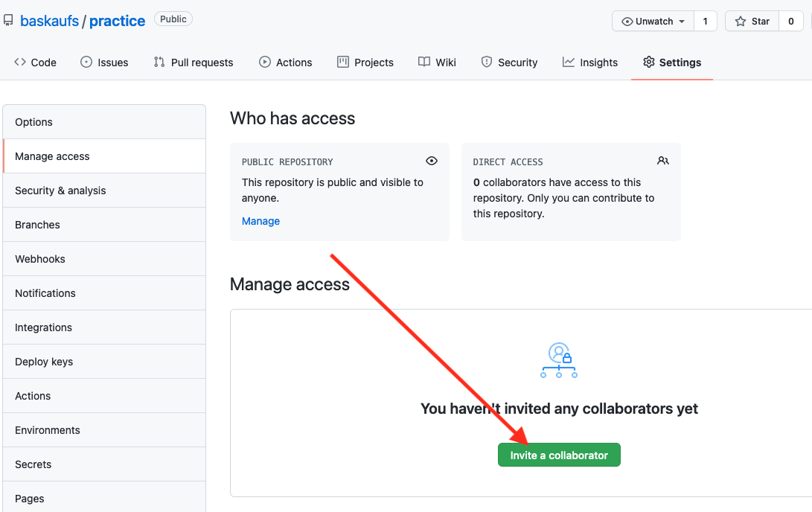Switch to the Projects tab
The height and width of the screenshot is (512, 812).
coord(365,63)
